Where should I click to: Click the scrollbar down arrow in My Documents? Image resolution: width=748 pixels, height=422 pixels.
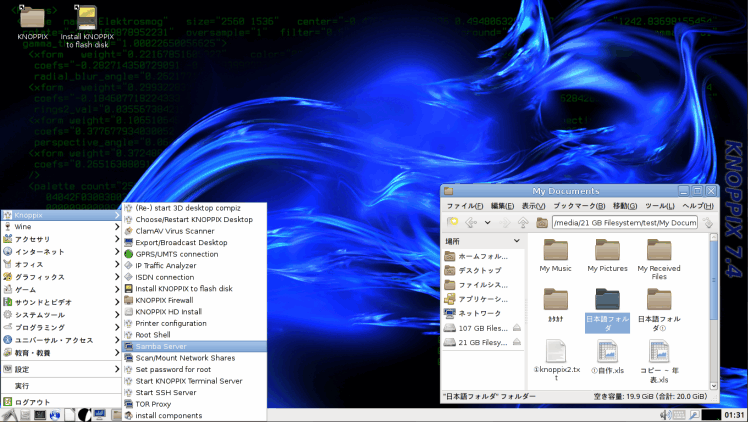tap(714, 386)
